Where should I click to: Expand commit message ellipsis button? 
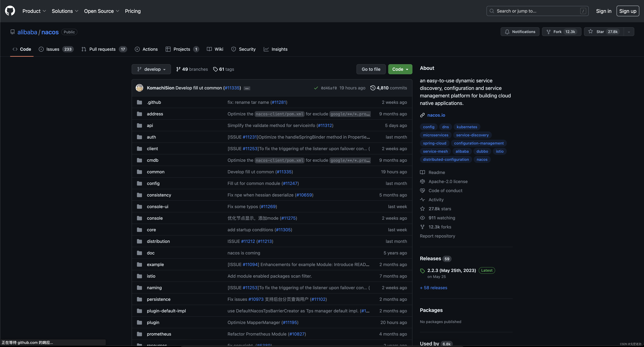click(247, 88)
